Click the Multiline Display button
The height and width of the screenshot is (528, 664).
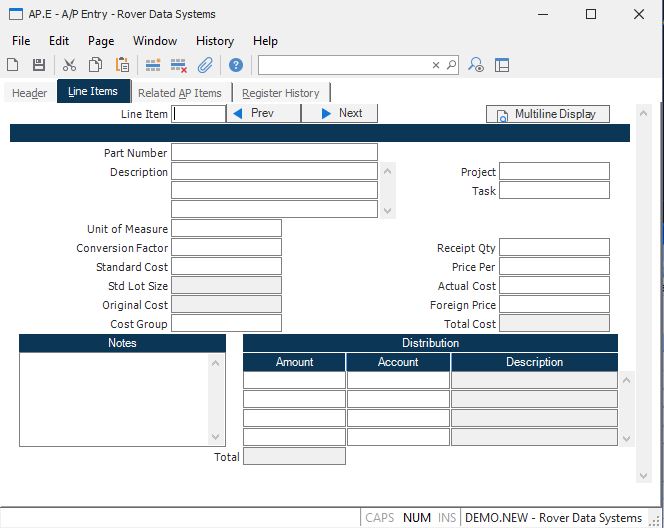click(547, 114)
